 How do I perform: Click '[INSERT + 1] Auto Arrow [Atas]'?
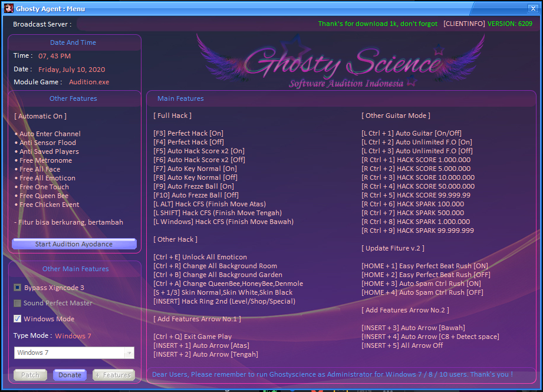click(x=201, y=345)
